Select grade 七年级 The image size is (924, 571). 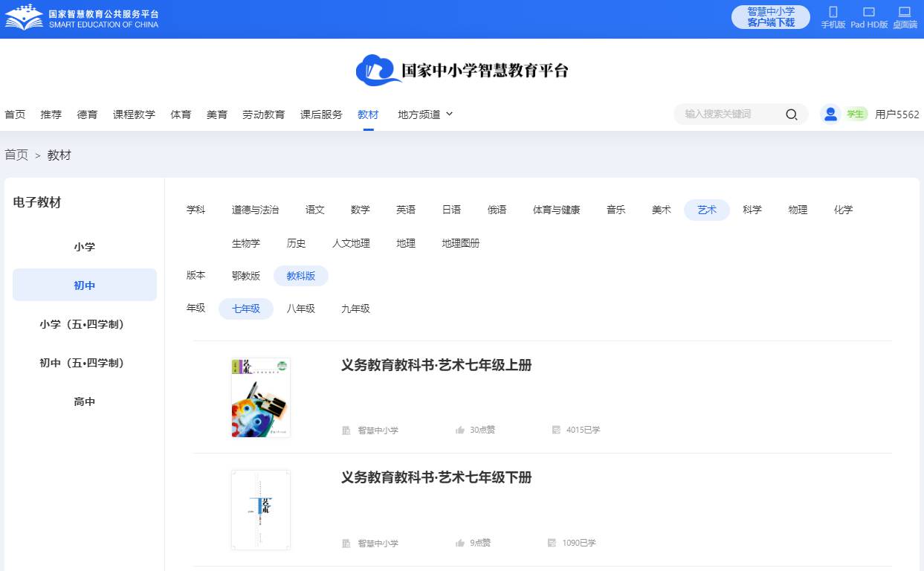[246, 309]
